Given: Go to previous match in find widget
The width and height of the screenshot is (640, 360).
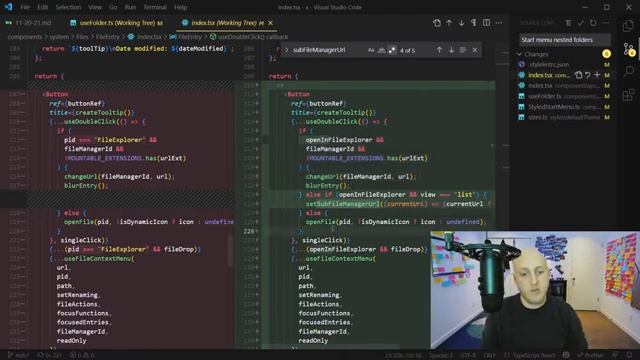Looking at the screenshot, I should pos(439,50).
